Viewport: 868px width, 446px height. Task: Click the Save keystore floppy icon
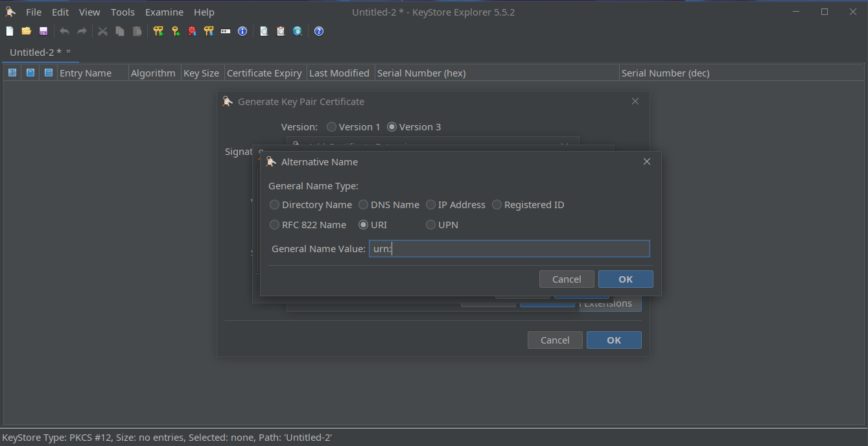click(43, 31)
